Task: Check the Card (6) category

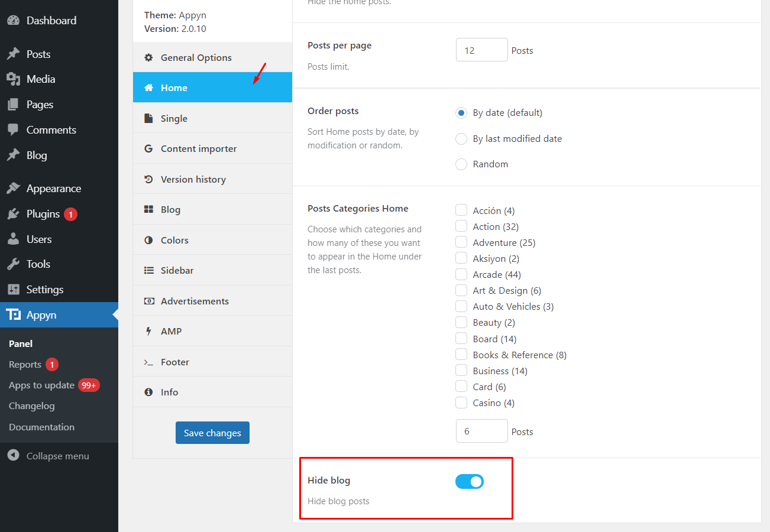Action: (x=461, y=386)
